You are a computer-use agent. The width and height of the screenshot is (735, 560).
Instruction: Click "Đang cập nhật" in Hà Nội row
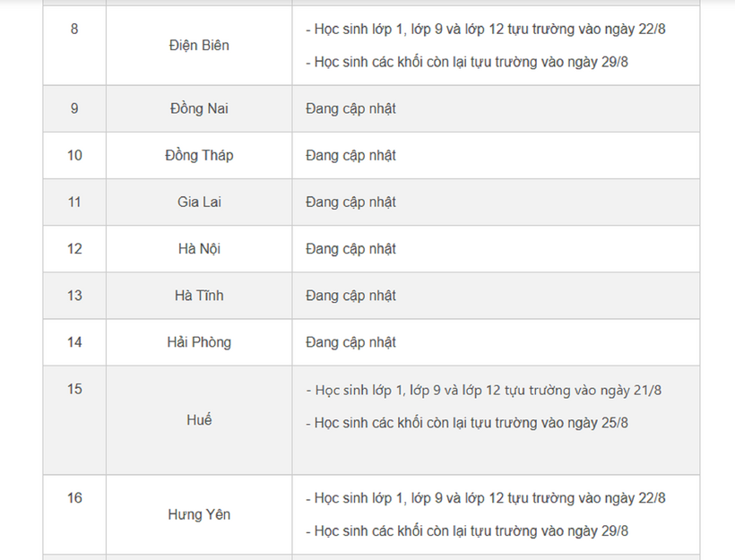(350, 248)
